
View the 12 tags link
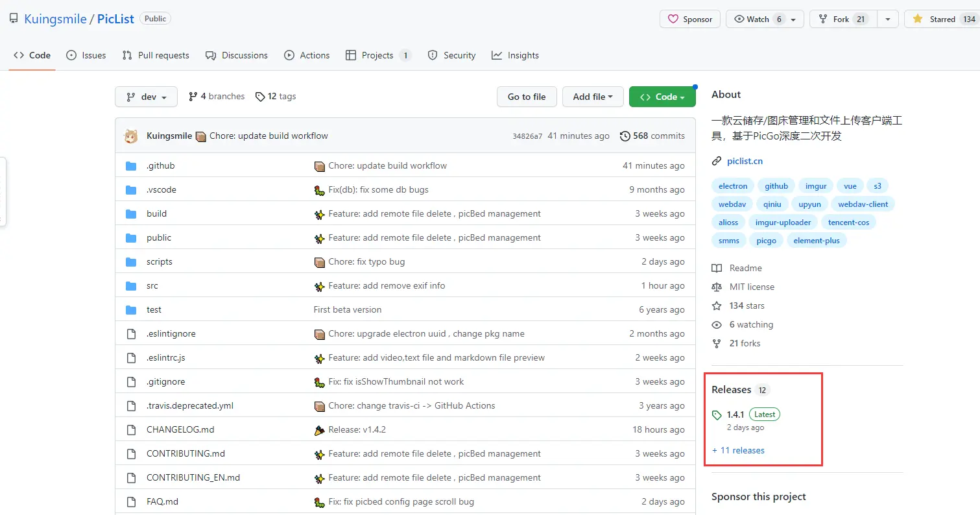(276, 96)
